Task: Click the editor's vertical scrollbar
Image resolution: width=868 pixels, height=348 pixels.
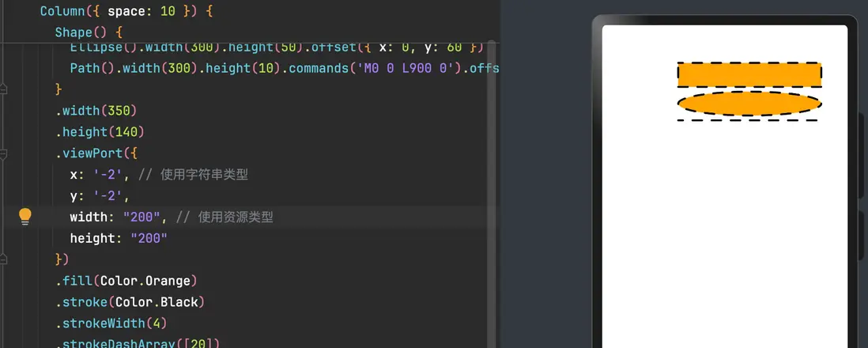Action: [492, 194]
